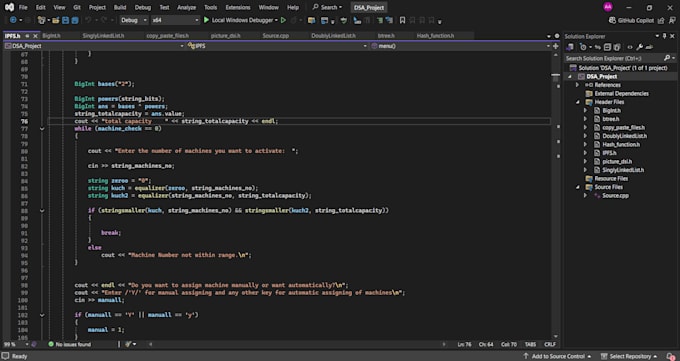
Task: Toggle Show All Files in Solution Explorer
Action: click(x=617, y=47)
